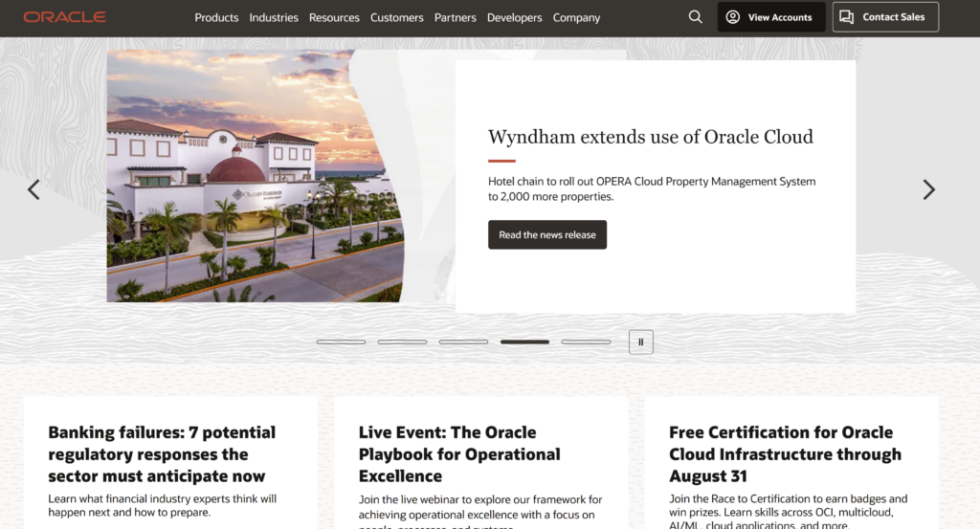Image resolution: width=980 pixels, height=529 pixels.
Task: Open the Customers menu
Action: [x=397, y=17]
